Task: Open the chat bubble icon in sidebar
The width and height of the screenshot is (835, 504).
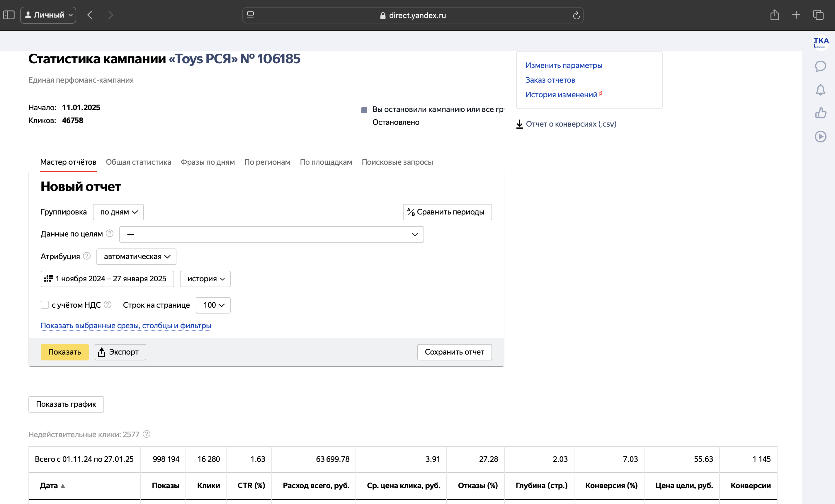Action: tap(820, 66)
